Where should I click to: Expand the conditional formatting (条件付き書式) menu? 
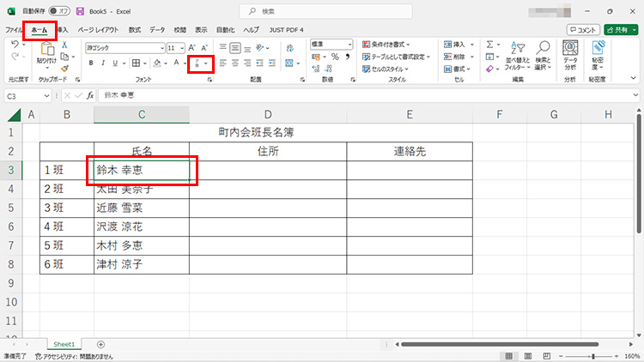tap(398, 45)
